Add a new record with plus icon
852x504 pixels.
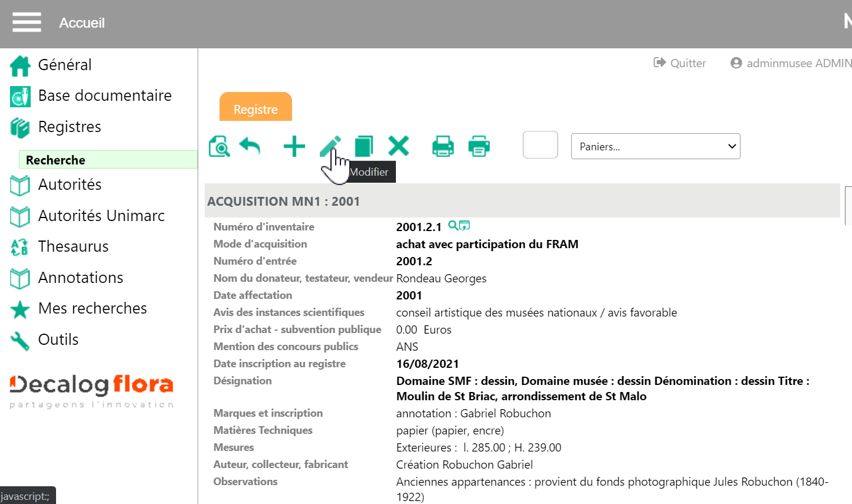click(x=294, y=146)
